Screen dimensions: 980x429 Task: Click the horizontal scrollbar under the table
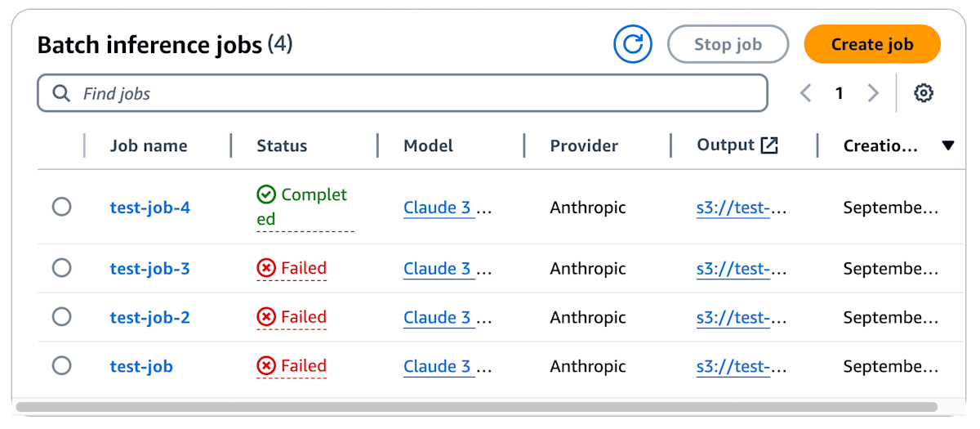click(x=477, y=406)
